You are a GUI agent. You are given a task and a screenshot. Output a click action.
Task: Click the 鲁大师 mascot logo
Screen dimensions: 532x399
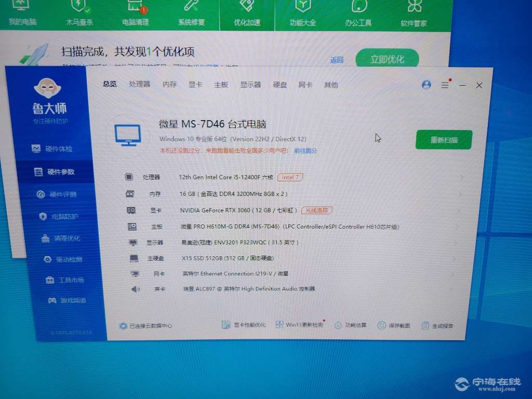(x=47, y=87)
